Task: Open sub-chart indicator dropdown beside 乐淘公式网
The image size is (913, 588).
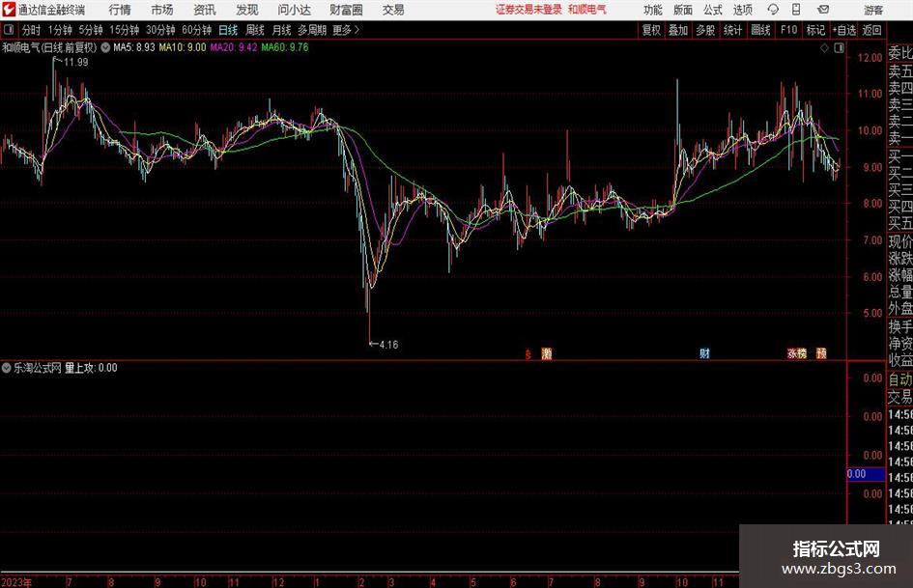Action: (x=7, y=368)
